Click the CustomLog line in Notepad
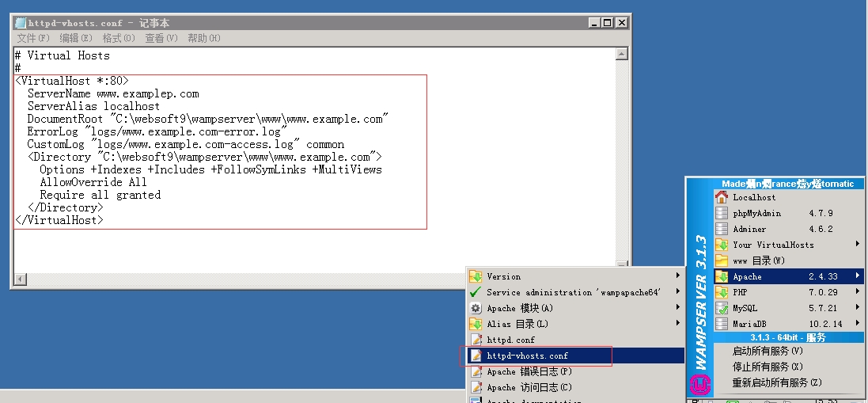Image resolution: width=868 pixels, height=403 pixels. click(186, 144)
